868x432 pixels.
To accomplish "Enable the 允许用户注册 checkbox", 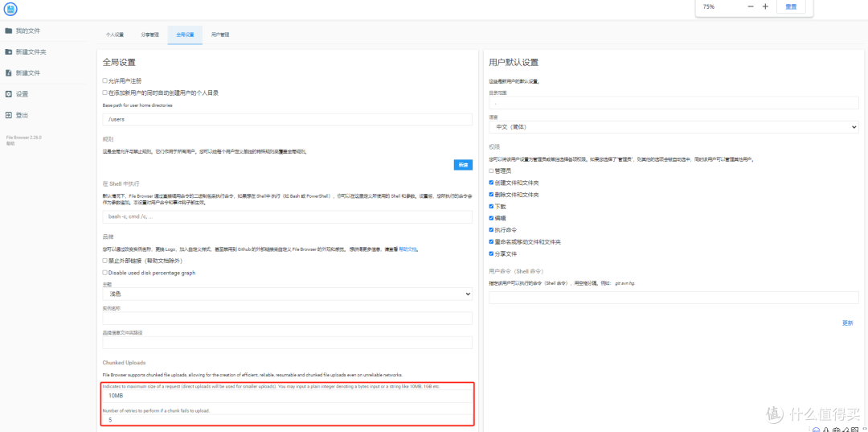I will (x=104, y=81).
